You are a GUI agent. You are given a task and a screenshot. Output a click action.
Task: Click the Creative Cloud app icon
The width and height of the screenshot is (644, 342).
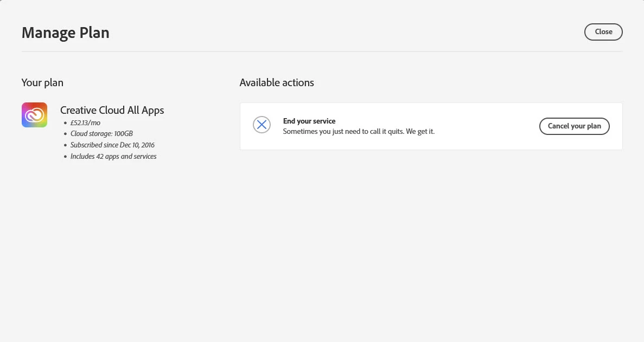click(35, 115)
